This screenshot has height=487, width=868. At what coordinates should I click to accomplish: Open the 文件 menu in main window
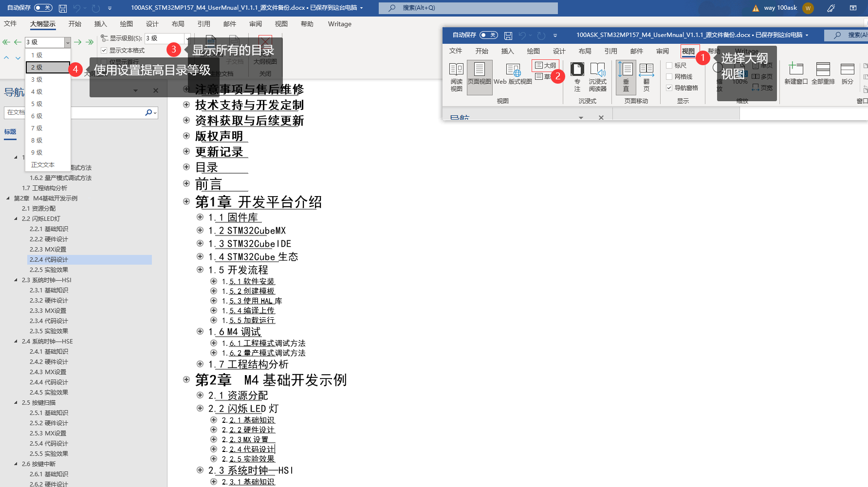[x=10, y=24]
